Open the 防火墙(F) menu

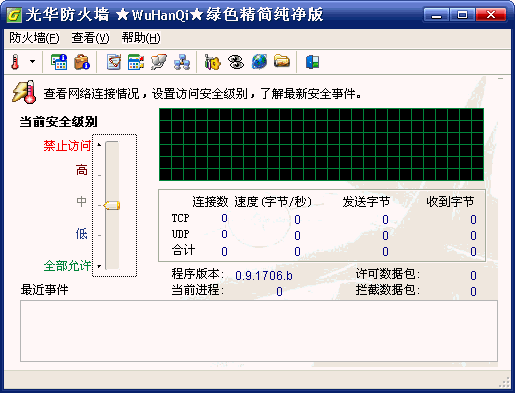click(x=34, y=38)
